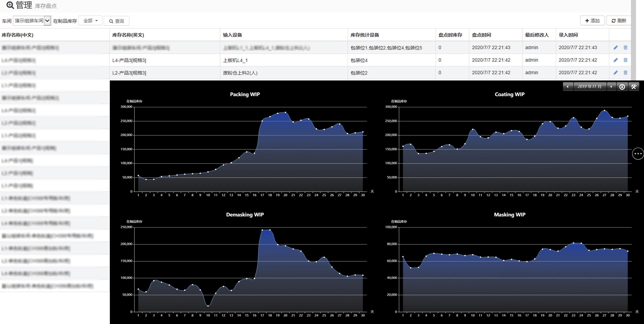
Task: Sort by 库存名称(英文) column header
Action: pyautogui.click(x=128, y=35)
